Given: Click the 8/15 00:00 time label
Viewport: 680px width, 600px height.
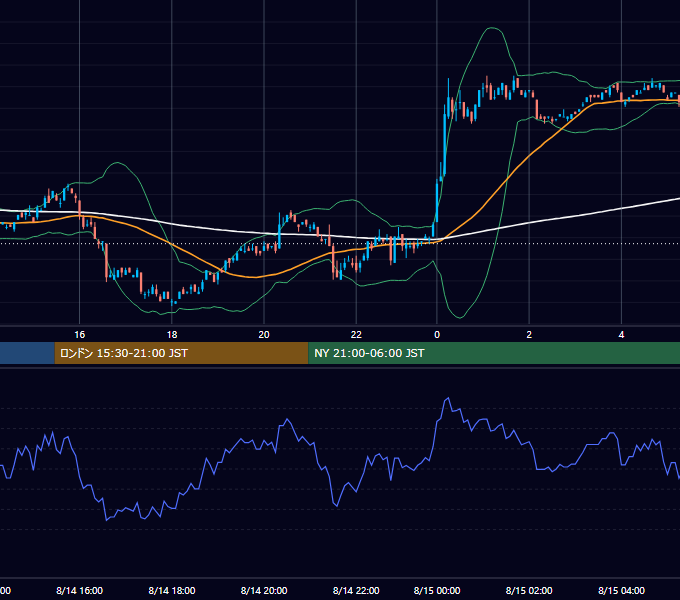Looking at the screenshot, I should click(437, 590).
